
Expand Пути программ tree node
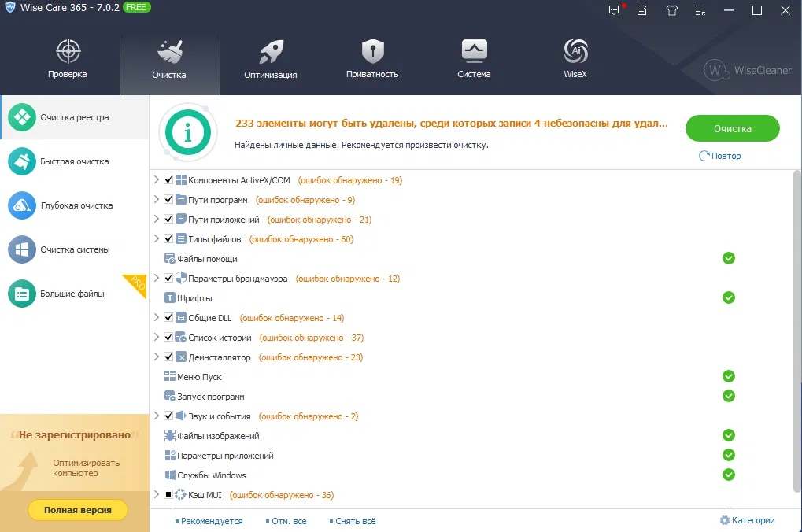click(157, 199)
